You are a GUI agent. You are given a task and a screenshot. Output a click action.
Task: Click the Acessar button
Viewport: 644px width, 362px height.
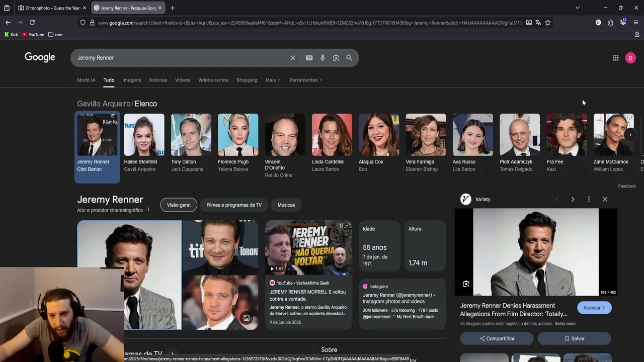coord(594,308)
